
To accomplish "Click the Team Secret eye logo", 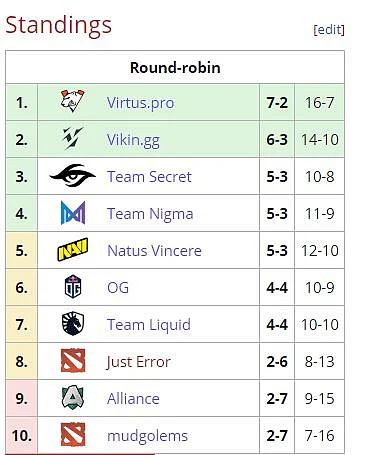I will pyautogui.click(x=73, y=175).
